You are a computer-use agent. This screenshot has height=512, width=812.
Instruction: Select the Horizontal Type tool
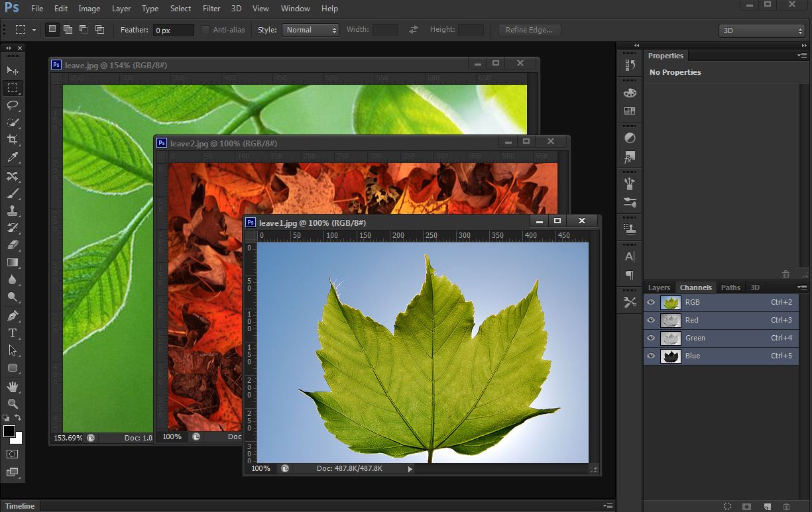13,333
